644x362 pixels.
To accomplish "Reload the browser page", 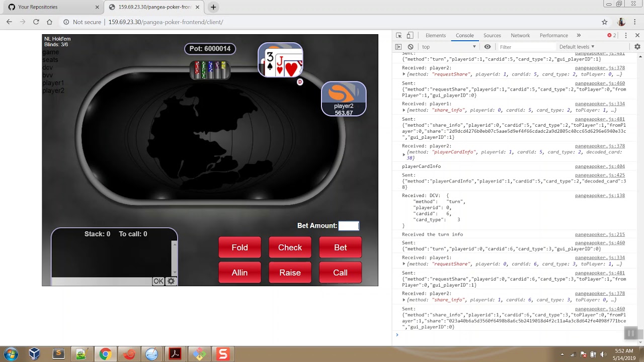I will point(36,22).
